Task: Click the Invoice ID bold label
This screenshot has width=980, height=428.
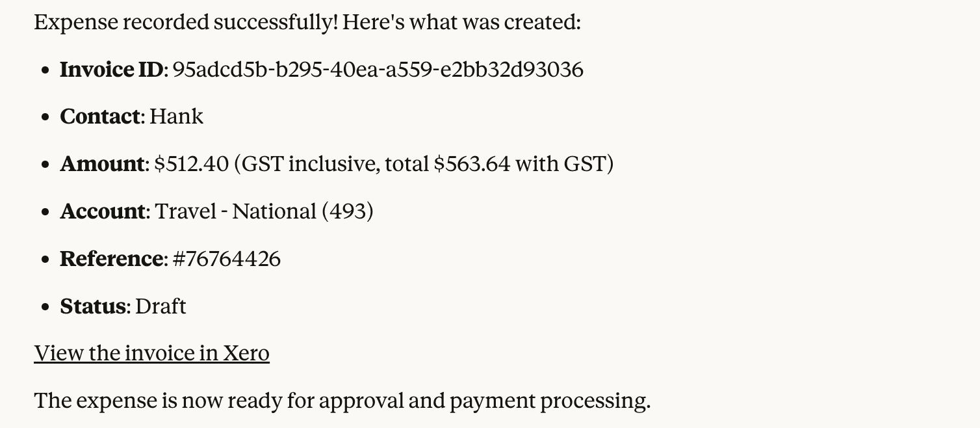Action: pyautogui.click(x=111, y=70)
